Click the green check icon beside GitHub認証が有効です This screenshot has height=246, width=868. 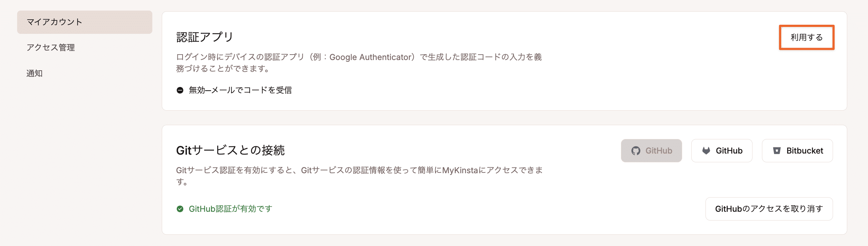click(x=180, y=209)
